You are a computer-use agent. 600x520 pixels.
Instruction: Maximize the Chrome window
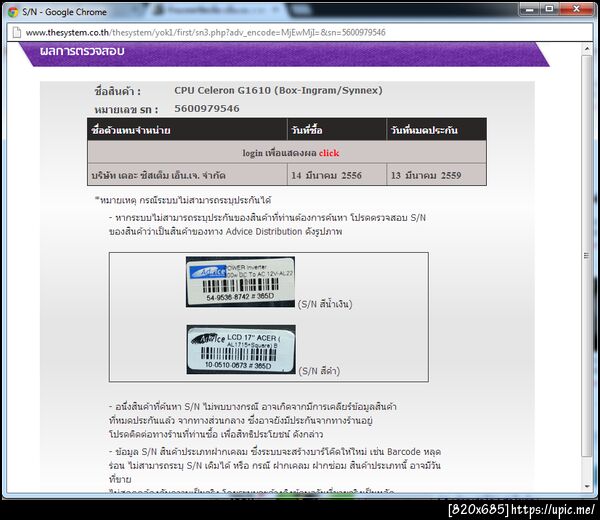tap(549, 9)
